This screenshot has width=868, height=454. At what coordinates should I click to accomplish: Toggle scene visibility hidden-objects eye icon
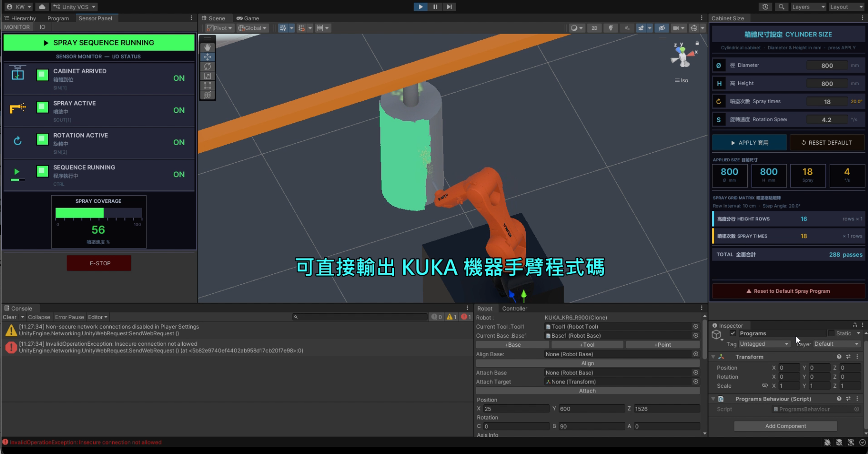pos(662,28)
